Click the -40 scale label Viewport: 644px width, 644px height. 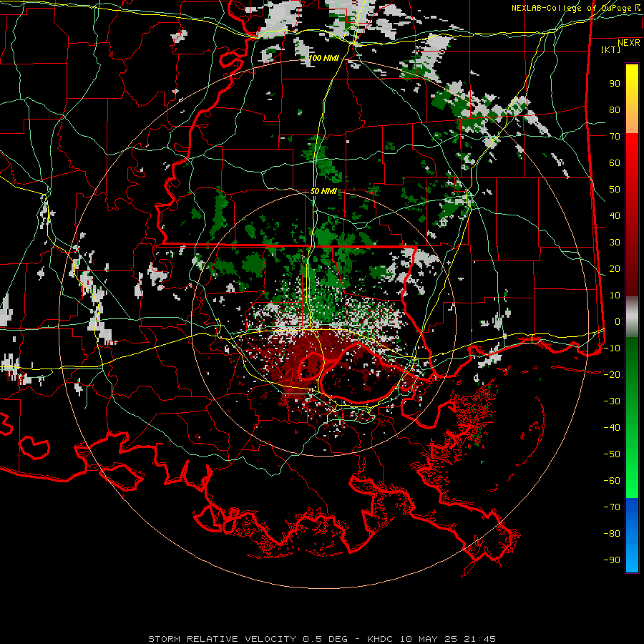click(612, 428)
